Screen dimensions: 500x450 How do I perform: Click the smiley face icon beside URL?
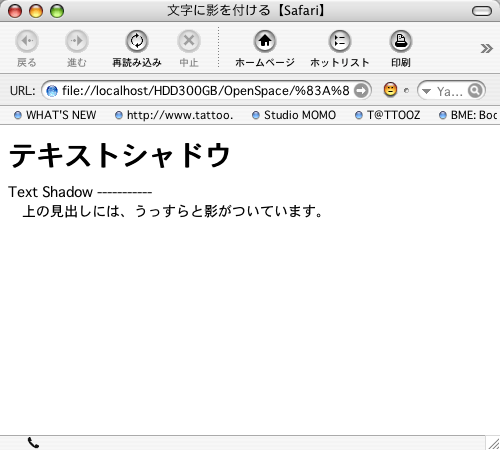click(x=390, y=90)
